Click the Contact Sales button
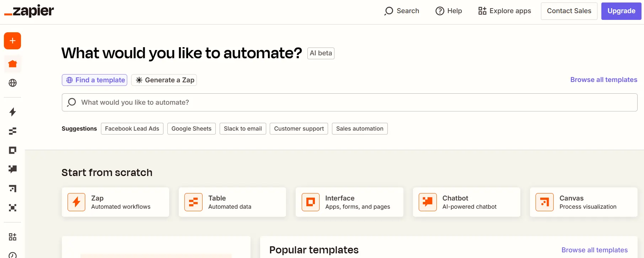This screenshot has width=644, height=258. pos(569,11)
